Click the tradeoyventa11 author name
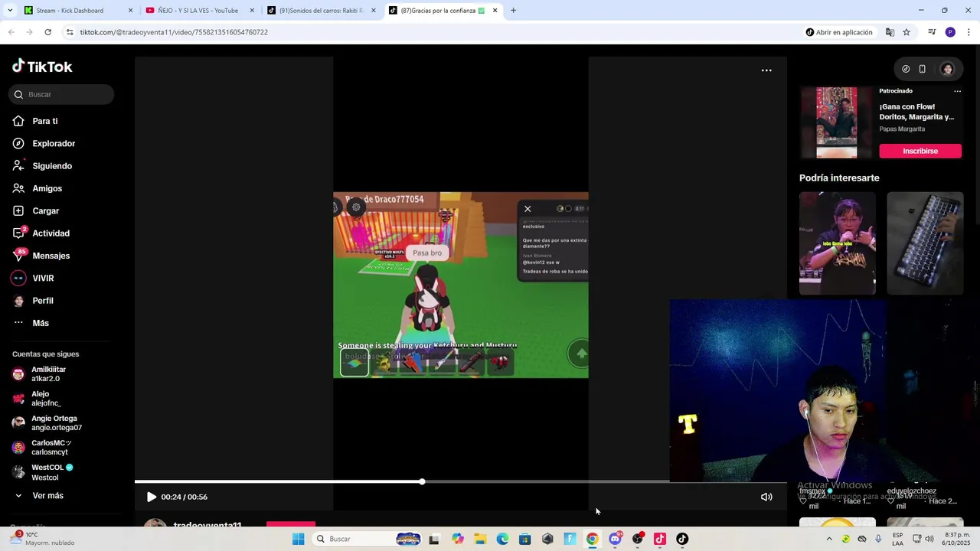Screen dimensions: 980x551 [207, 525]
